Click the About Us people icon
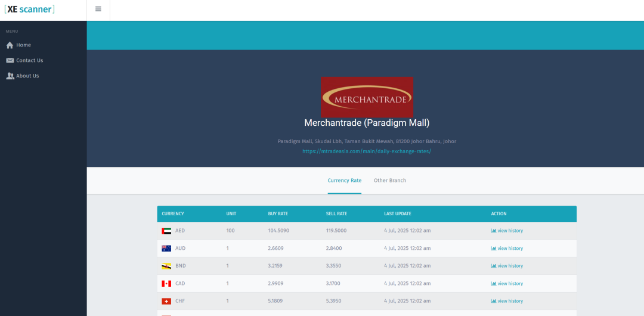The image size is (644, 316). point(10,76)
